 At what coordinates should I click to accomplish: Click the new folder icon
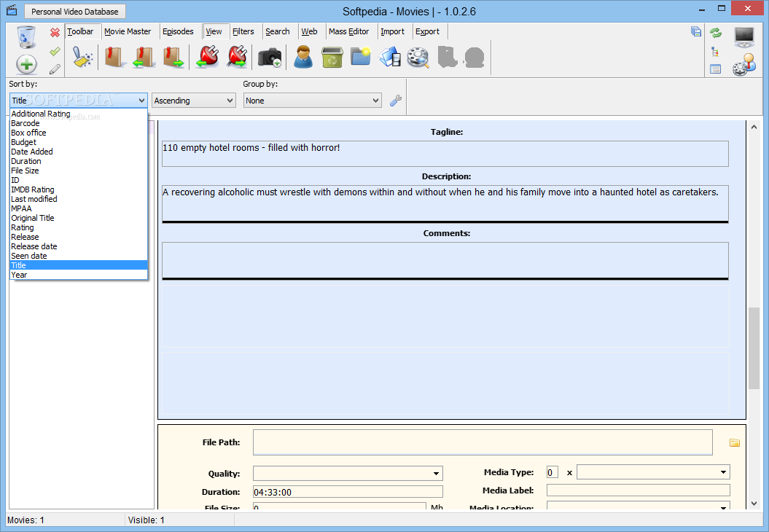pos(361,56)
